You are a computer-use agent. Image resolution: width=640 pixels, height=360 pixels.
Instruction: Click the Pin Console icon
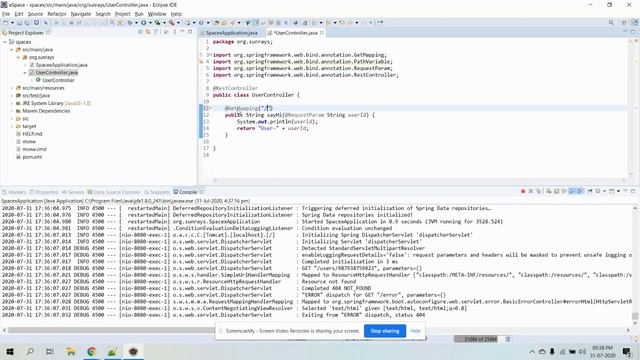tap(590, 191)
